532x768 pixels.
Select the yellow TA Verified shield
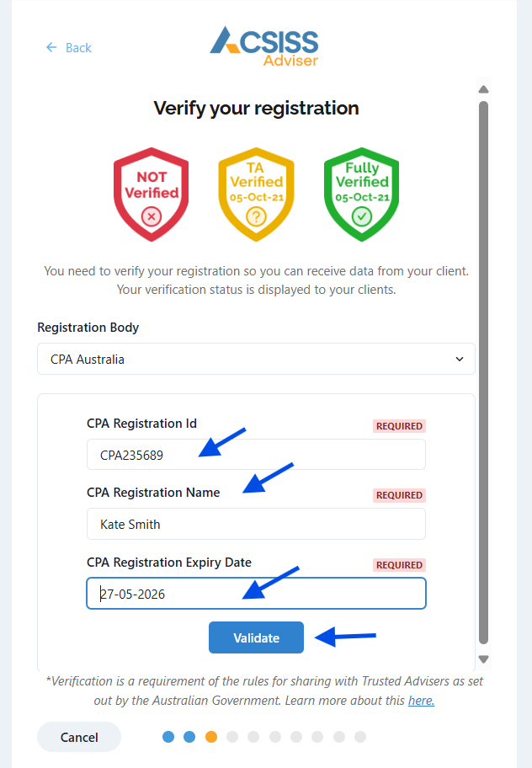point(255,195)
